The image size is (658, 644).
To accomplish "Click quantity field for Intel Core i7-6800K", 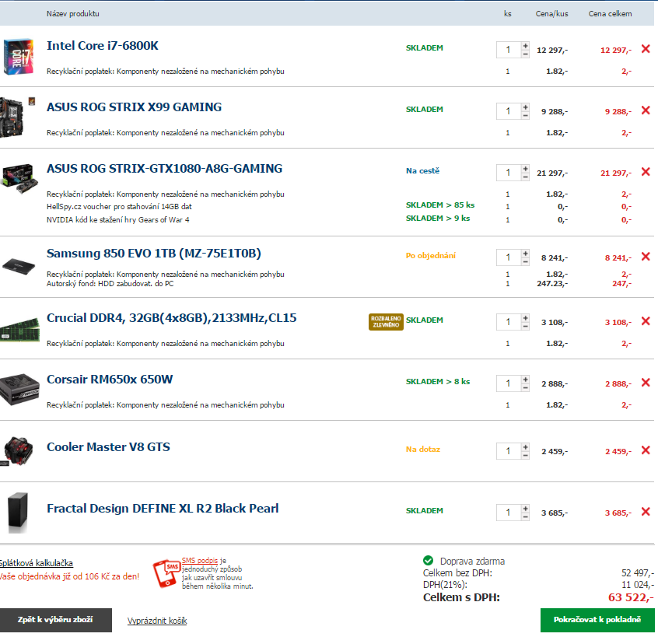I will (x=509, y=50).
